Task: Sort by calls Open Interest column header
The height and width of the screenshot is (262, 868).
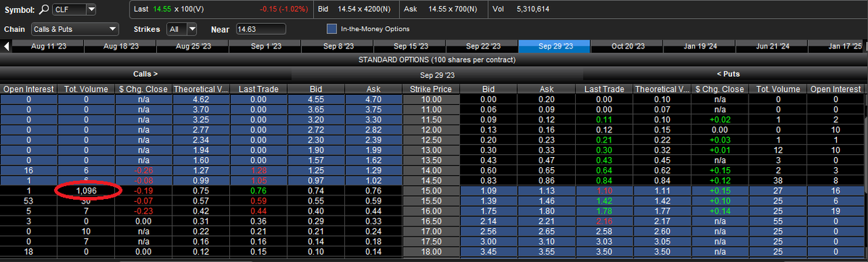Action: 28,89
